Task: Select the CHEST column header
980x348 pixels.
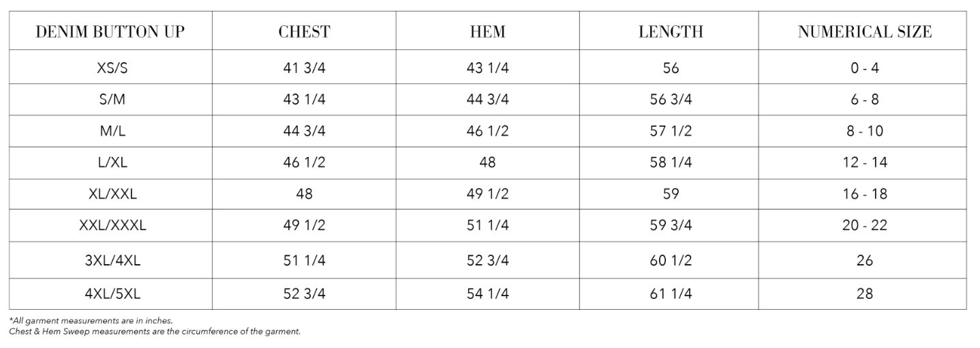Action: (304, 31)
